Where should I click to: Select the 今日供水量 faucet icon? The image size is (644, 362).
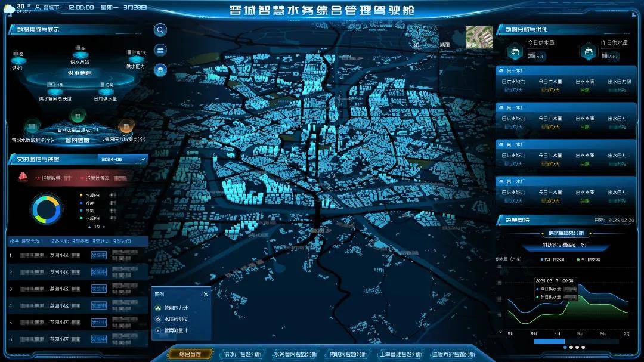click(x=513, y=52)
